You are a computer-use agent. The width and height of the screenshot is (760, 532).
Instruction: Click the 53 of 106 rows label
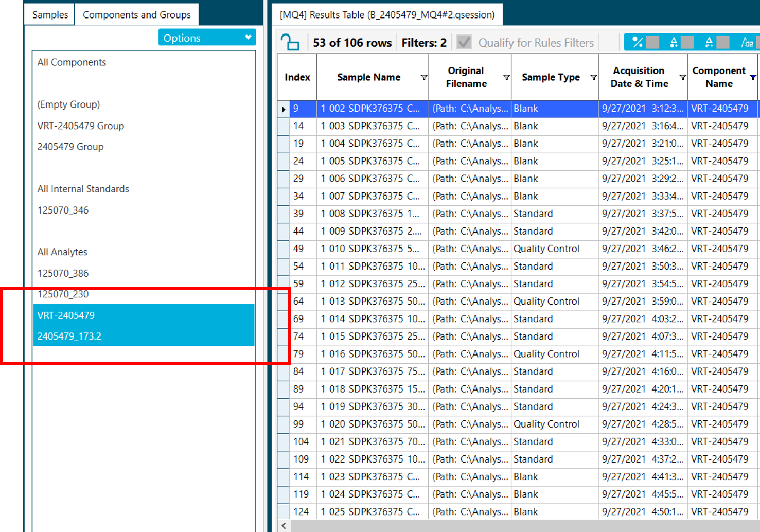[352, 42]
